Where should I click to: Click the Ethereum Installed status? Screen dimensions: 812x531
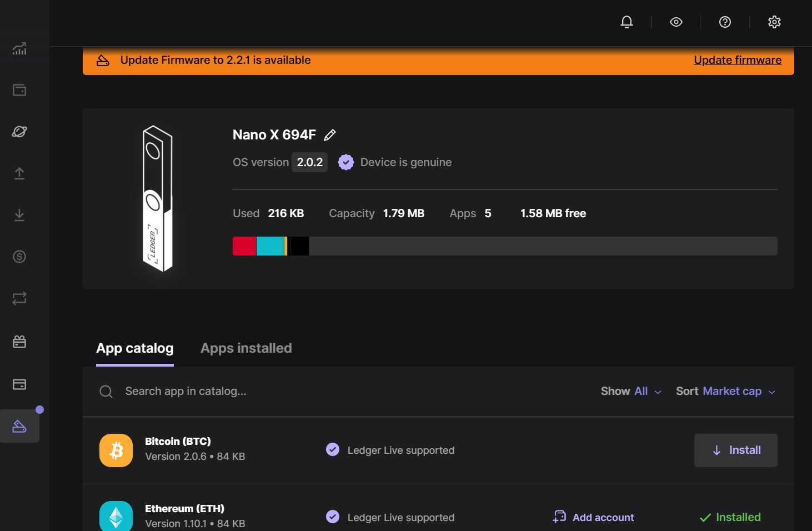tap(730, 517)
